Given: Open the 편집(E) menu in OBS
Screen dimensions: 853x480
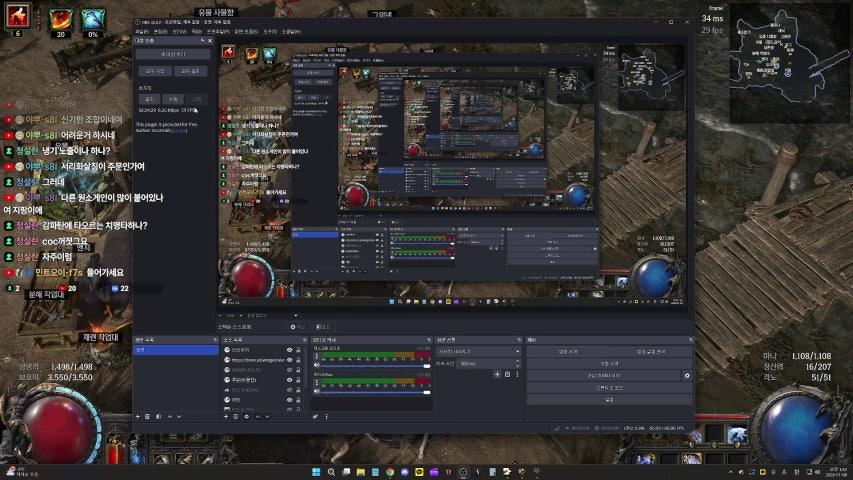Looking at the screenshot, I should 160,32.
